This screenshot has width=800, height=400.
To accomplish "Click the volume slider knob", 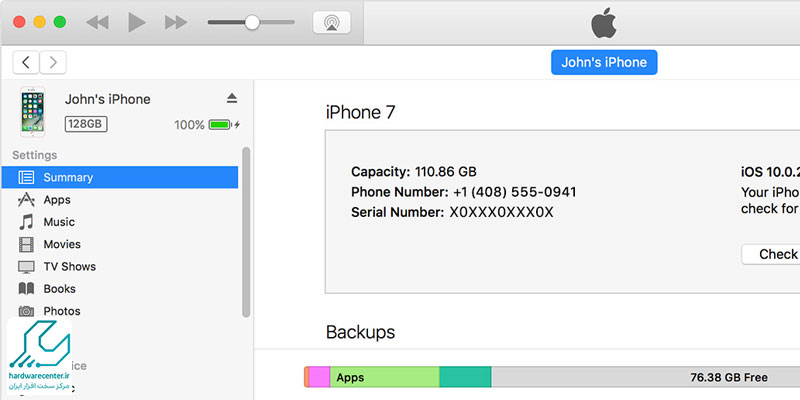I will point(252,22).
